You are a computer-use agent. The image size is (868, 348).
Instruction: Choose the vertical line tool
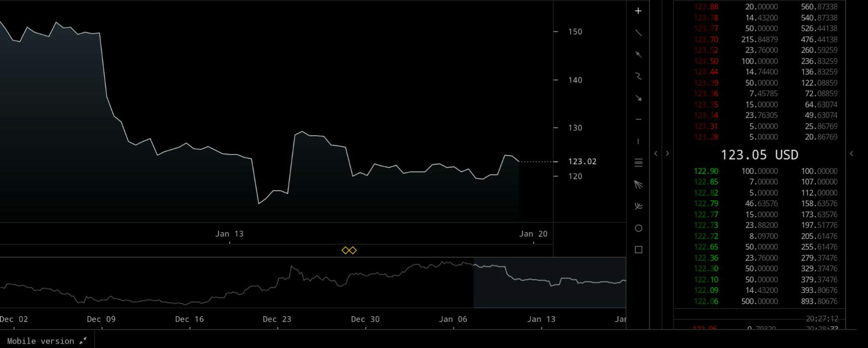pos(638,141)
